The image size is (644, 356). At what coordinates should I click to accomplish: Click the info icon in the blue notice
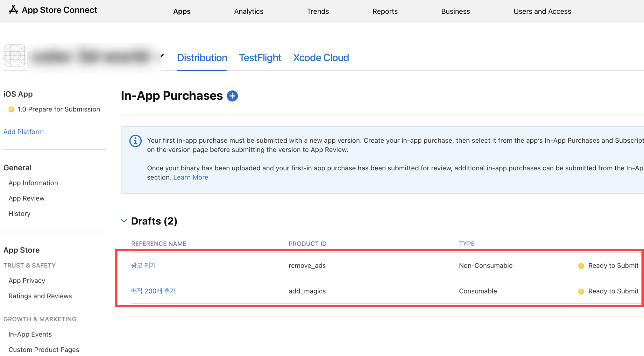[135, 141]
